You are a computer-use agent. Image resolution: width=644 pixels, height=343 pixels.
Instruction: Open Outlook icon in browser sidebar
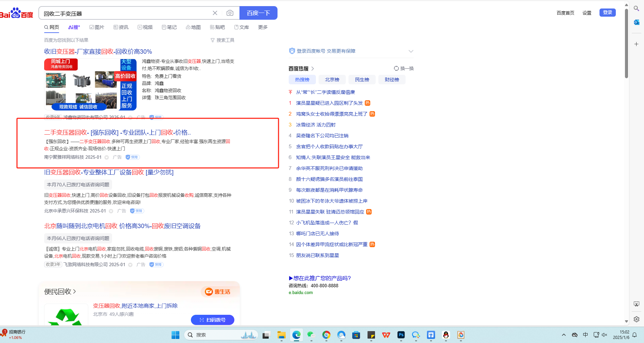click(x=637, y=22)
